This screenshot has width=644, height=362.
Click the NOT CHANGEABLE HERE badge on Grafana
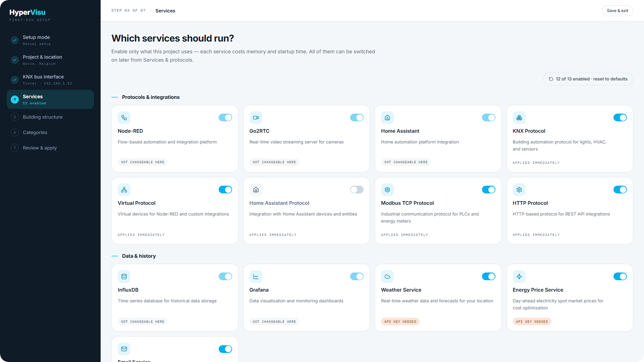point(274,322)
